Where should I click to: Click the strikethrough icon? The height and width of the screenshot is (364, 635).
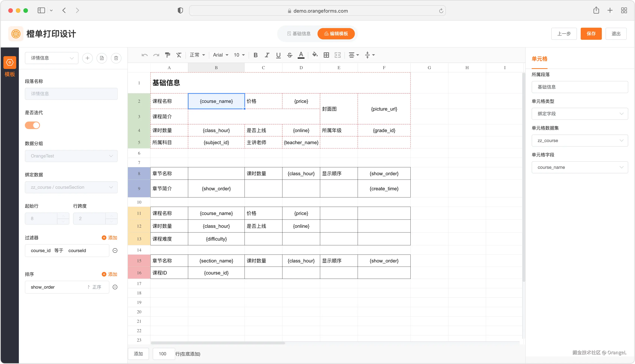coord(290,55)
